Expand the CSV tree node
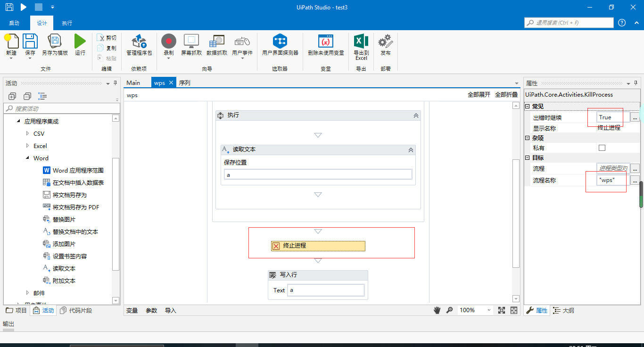This screenshot has width=644, height=347. [27, 134]
